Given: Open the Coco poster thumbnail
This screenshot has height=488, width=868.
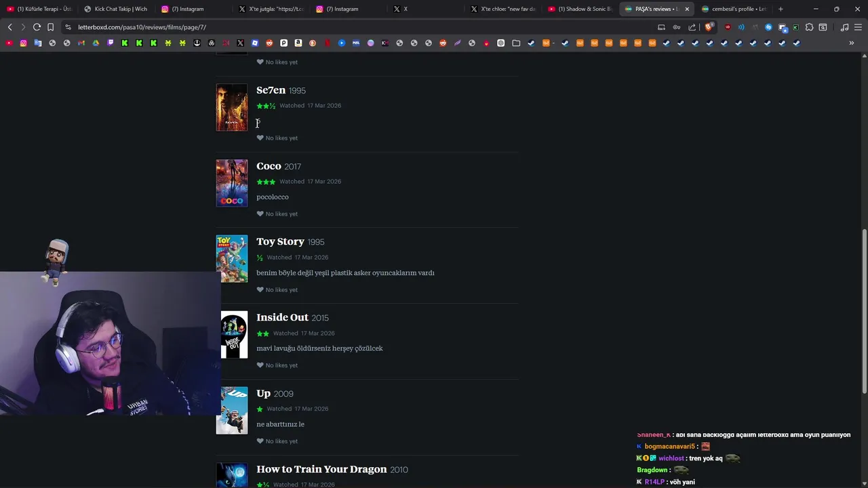Looking at the screenshot, I should pyautogui.click(x=232, y=183).
